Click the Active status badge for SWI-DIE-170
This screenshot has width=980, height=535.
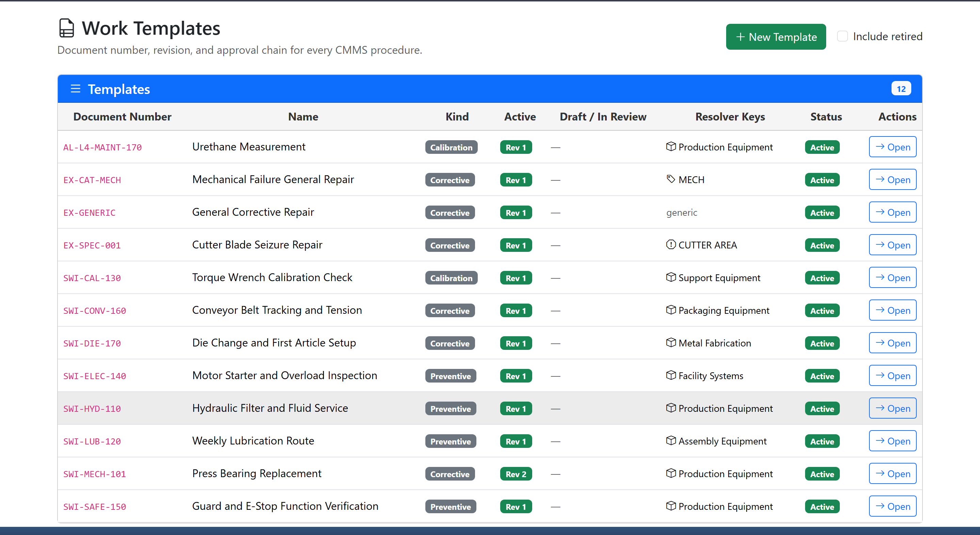pyautogui.click(x=822, y=344)
